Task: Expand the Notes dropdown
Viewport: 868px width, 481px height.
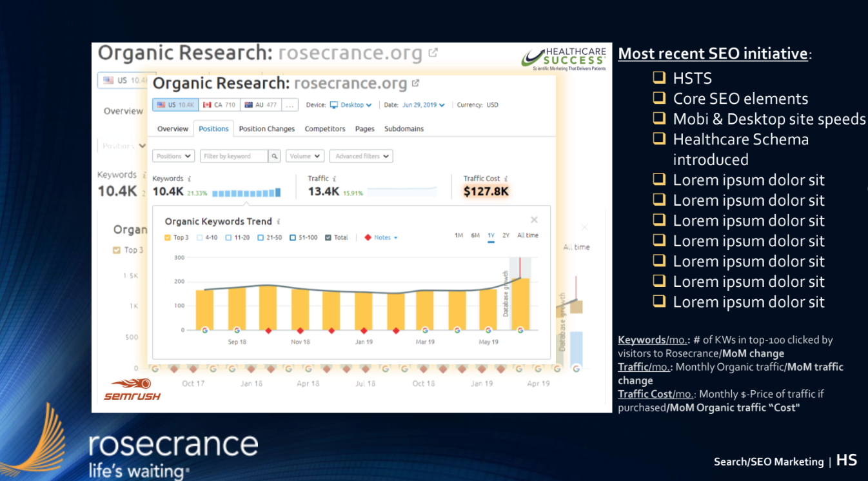Action: [386, 238]
